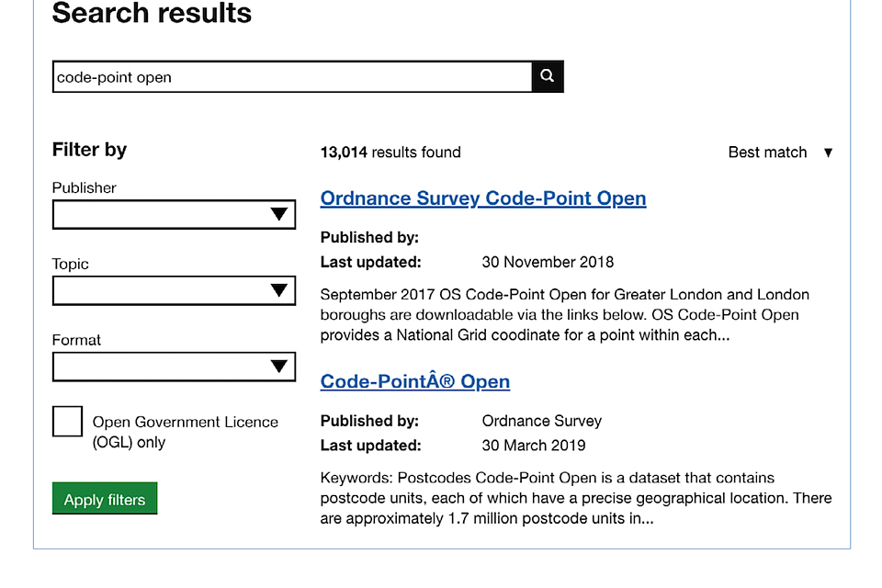Expand the Topic filter dropdown
The height and width of the screenshot is (588, 882).
click(x=174, y=290)
